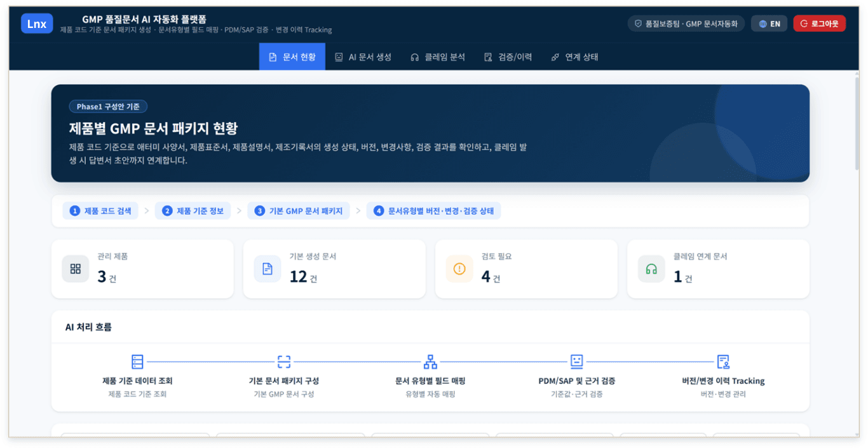868x448 pixels.
Task: Click the 로그아웃 button
Action: coord(819,24)
